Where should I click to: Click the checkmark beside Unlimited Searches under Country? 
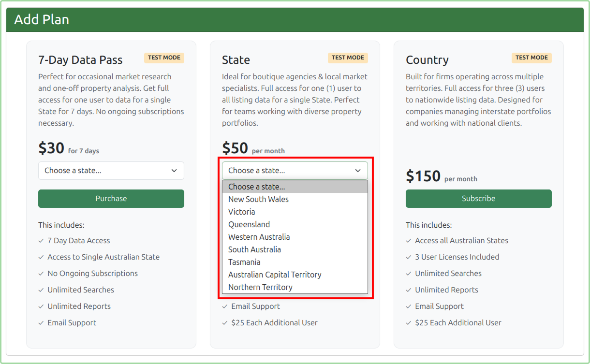pos(408,273)
